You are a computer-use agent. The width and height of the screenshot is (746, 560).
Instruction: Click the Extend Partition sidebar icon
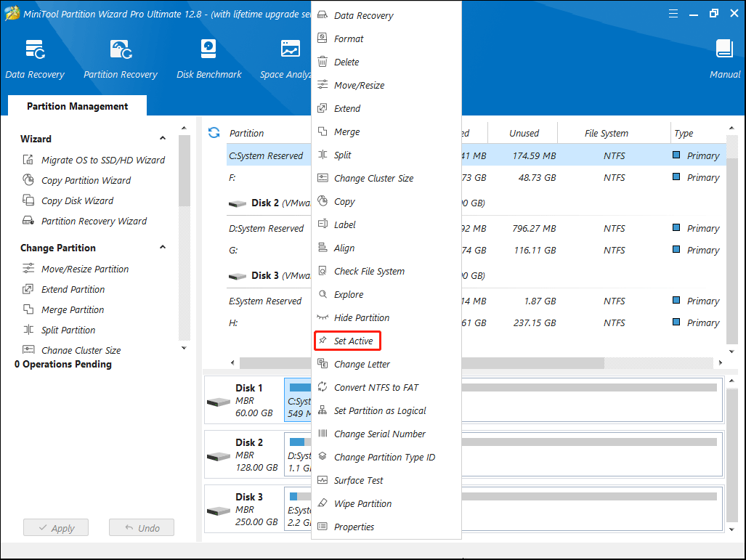tap(28, 289)
